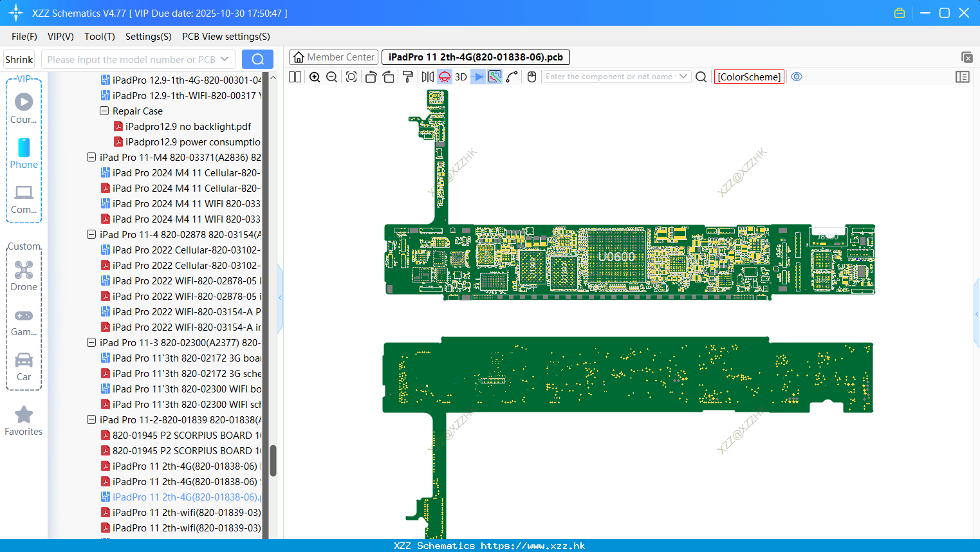Open PCB View settings(S) menu

coord(226,37)
